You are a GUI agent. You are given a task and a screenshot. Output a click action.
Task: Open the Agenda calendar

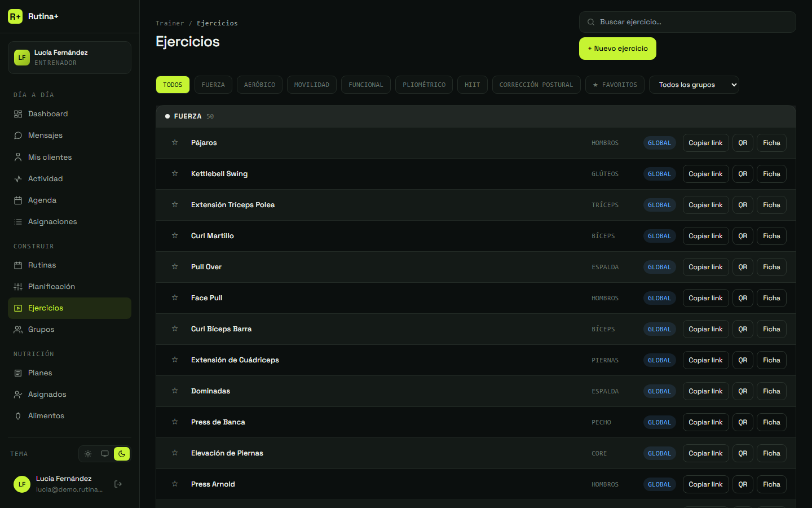69,200
